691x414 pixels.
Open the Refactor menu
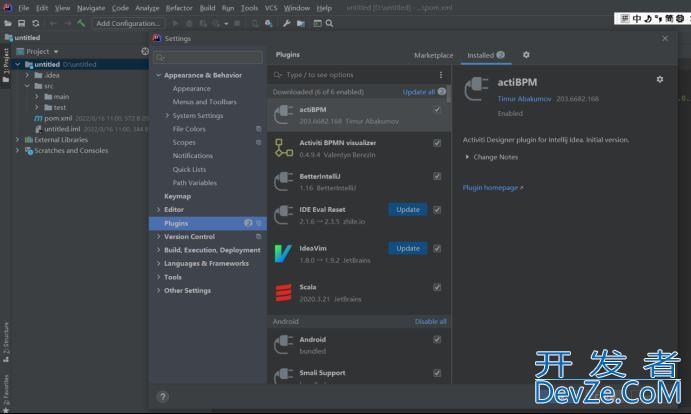[x=179, y=8]
